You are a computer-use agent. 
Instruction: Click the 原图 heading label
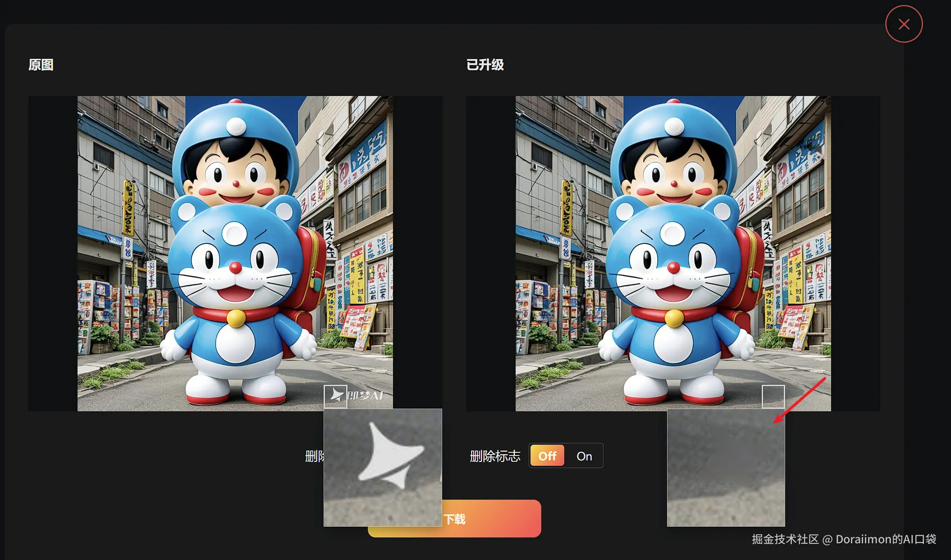(41, 65)
